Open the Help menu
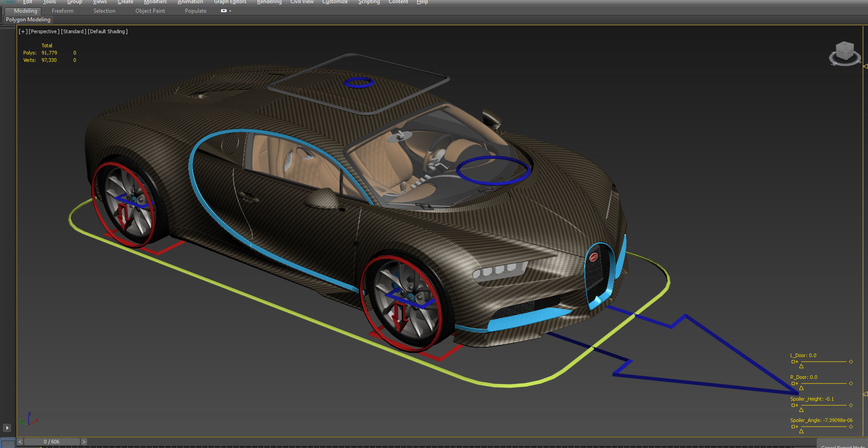 (x=422, y=2)
